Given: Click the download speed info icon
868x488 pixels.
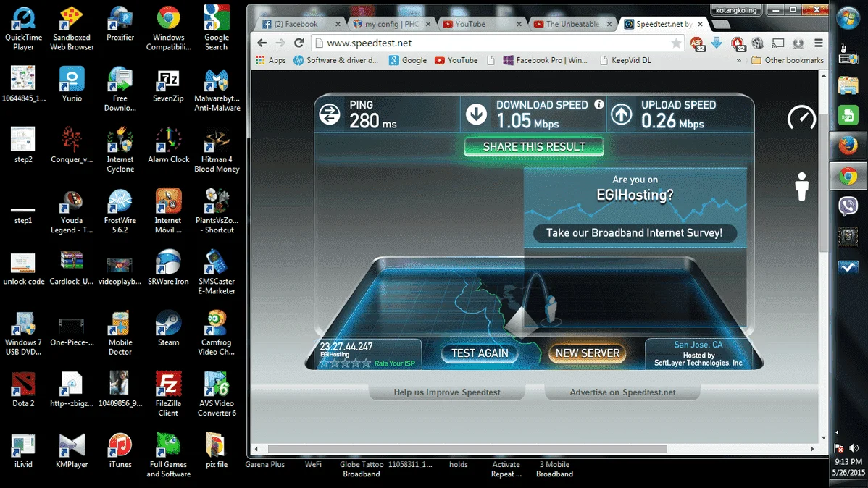Looking at the screenshot, I should tap(599, 104).
